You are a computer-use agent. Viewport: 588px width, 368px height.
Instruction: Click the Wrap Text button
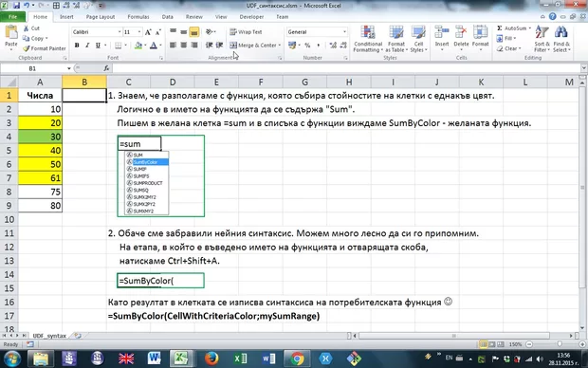click(246, 32)
